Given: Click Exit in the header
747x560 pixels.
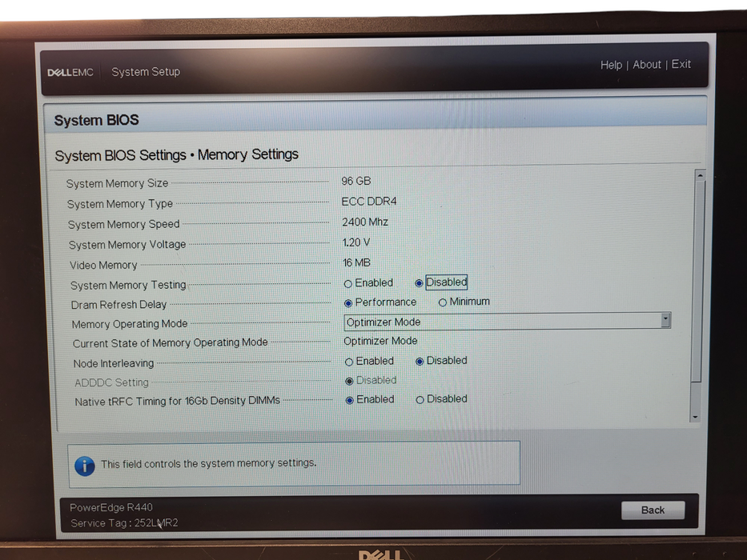Looking at the screenshot, I should coord(681,64).
